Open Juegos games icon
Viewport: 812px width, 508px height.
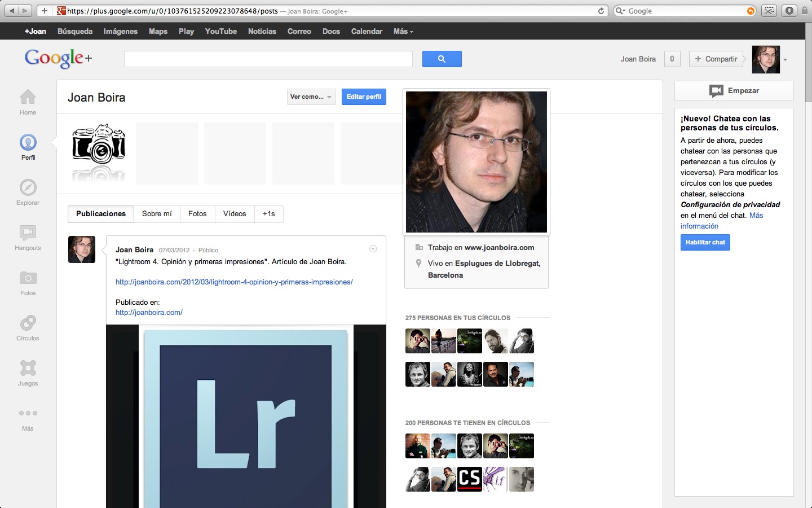pos(28,369)
